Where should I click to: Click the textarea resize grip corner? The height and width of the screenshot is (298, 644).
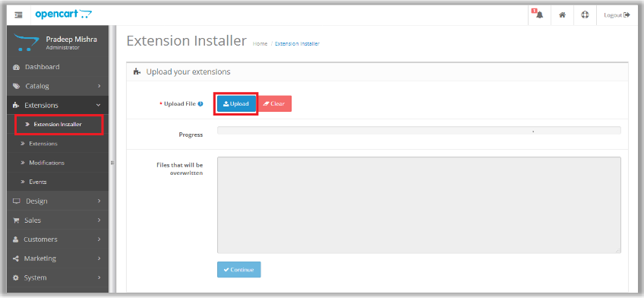click(618, 251)
